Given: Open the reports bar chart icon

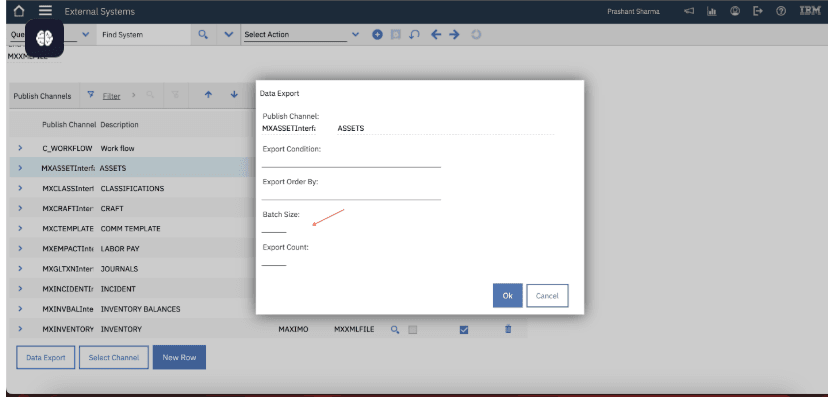Looking at the screenshot, I should 711,11.
